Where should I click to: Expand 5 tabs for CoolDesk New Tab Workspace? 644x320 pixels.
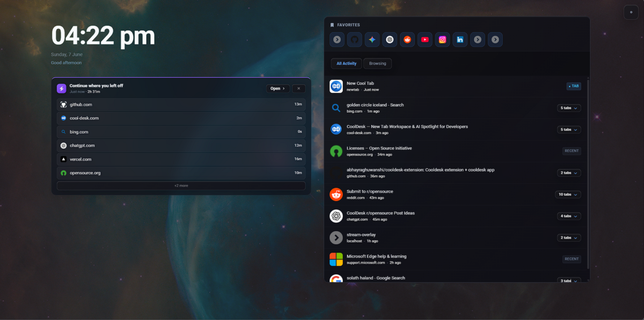(x=569, y=129)
